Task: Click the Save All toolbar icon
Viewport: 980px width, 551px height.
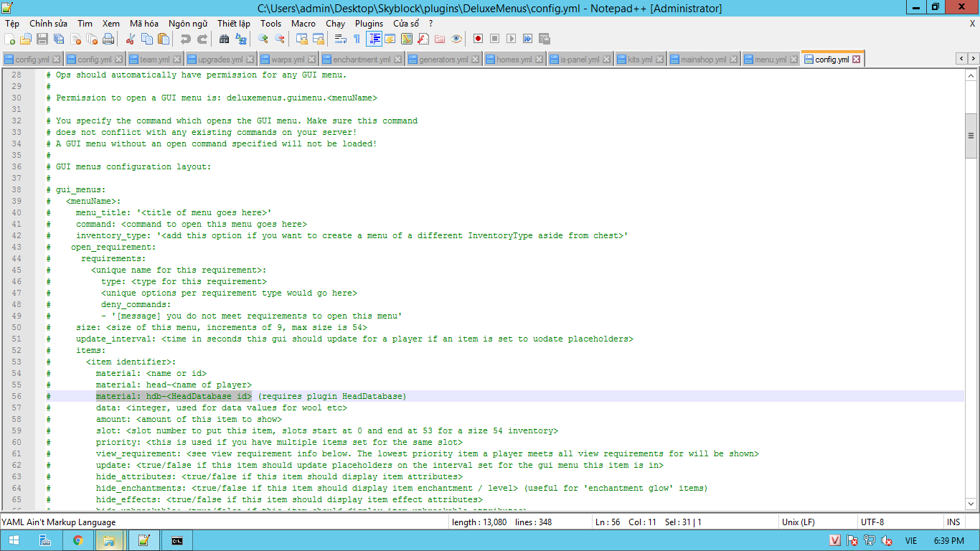Action: click(x=59, y=39)
